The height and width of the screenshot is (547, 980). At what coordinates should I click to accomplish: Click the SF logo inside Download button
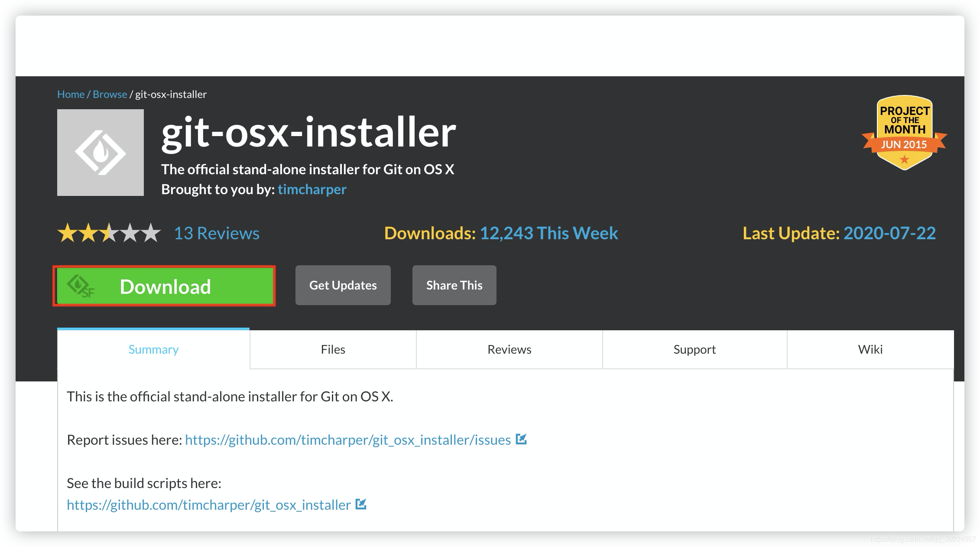[81, 286]
